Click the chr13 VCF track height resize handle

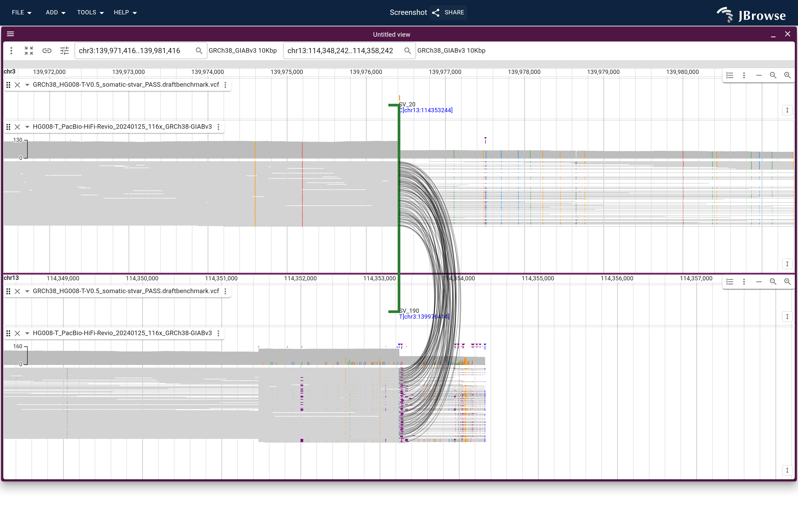(787, 317)
